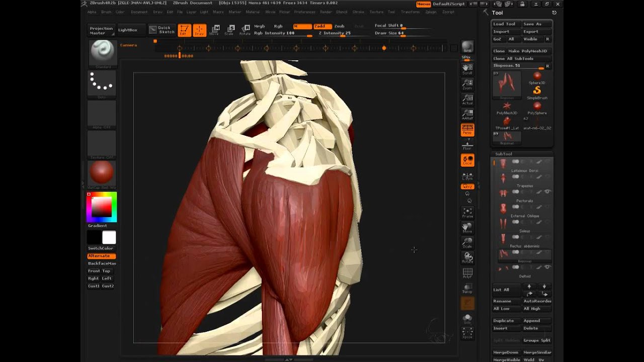
Task: Toggle Perspective (Persp) view
Action: tap(467, 130)
